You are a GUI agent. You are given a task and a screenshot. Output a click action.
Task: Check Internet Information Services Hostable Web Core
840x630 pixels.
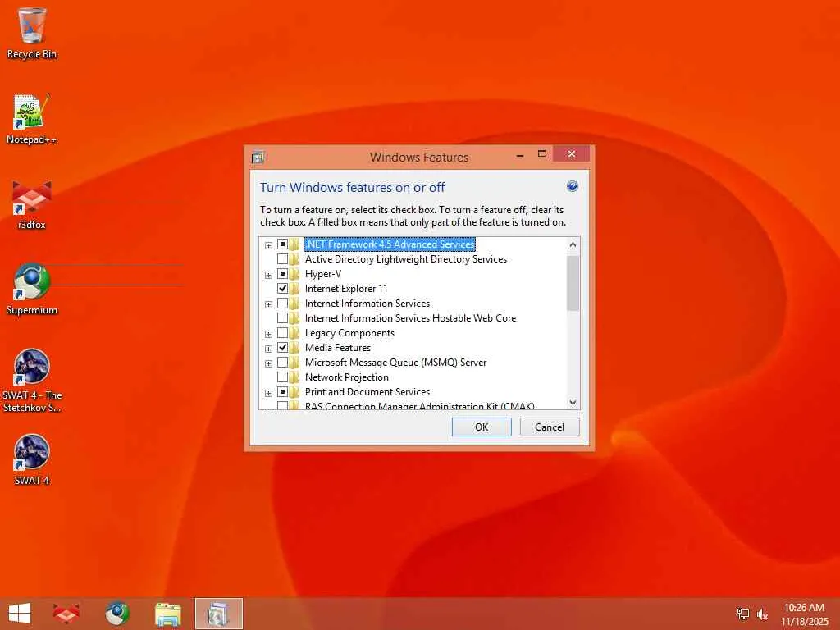[x=282, y=317]
